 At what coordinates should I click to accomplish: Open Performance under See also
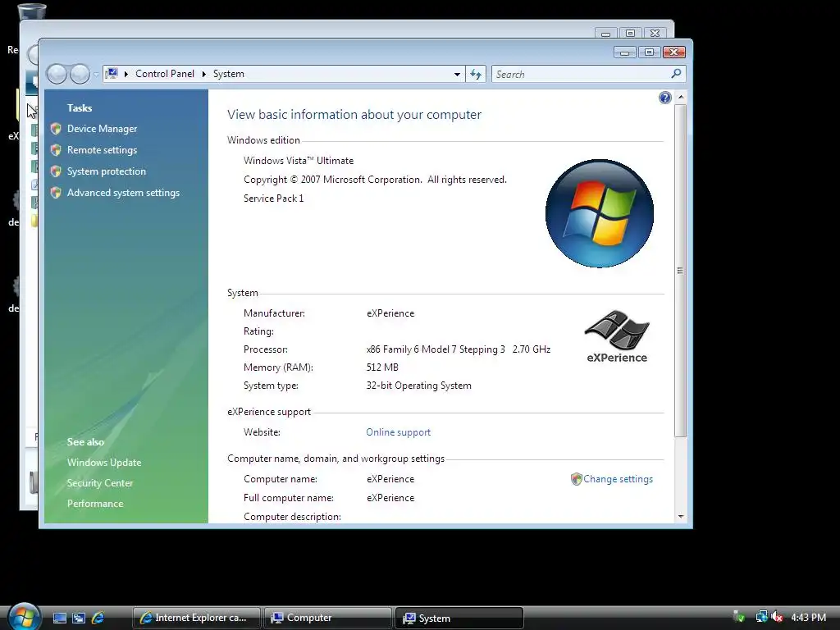pos(95,504)
